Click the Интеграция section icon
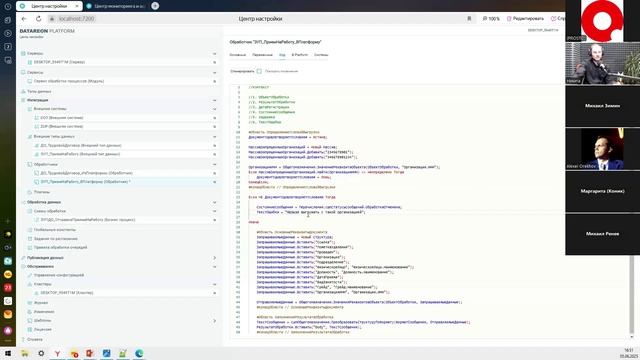This screenshot has height=360, width=640. click(23, 100)
